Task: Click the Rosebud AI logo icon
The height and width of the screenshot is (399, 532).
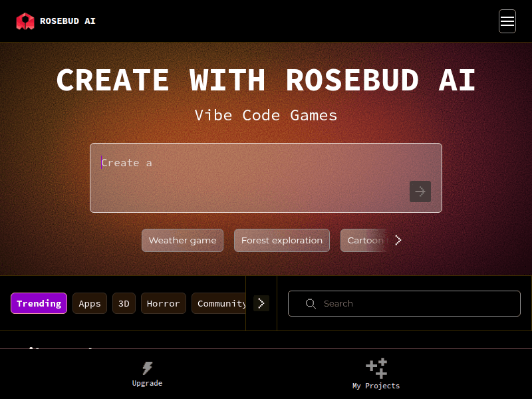Action: [25, 21]
